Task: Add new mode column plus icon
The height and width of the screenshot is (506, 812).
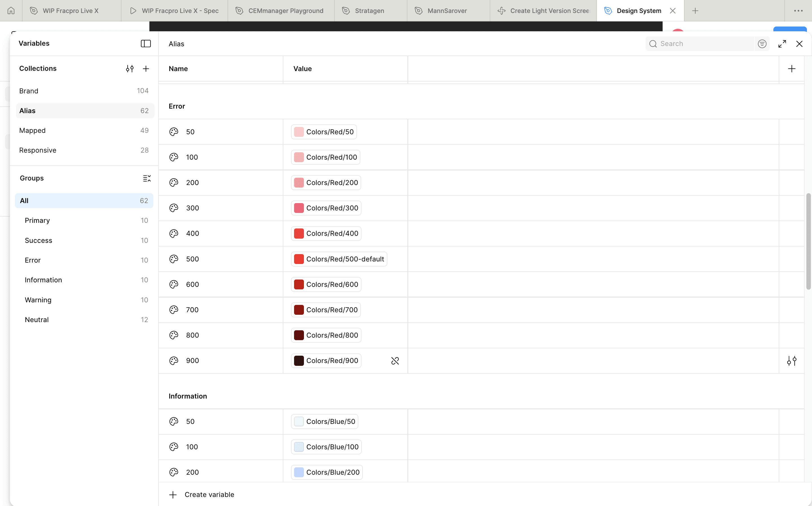Action: click(x=792, y=69)
